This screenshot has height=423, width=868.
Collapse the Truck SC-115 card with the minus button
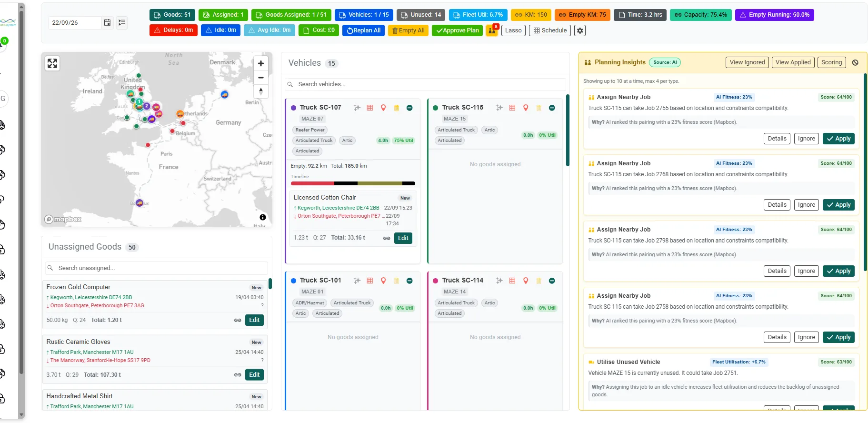552,108
